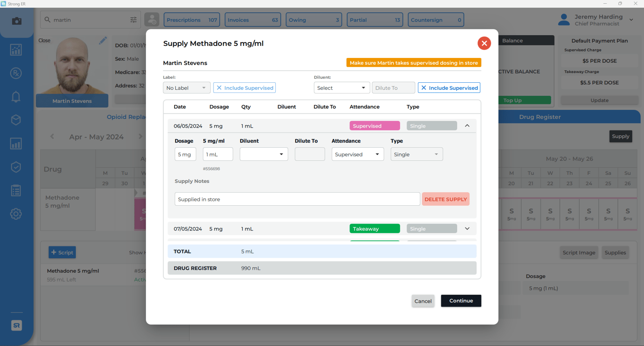Edit the Supplied in store notes field
The width and height of the screenshot is (644, 346).
[297, 199]
